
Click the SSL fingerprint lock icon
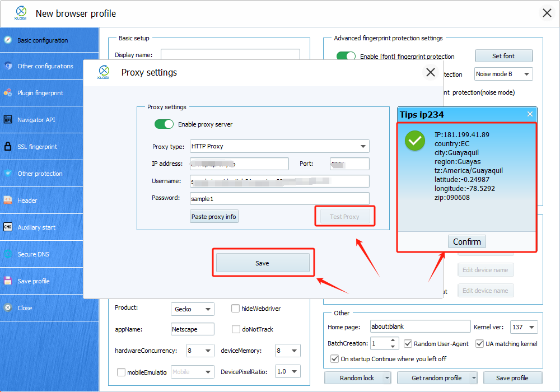click(x=8, y=147)
